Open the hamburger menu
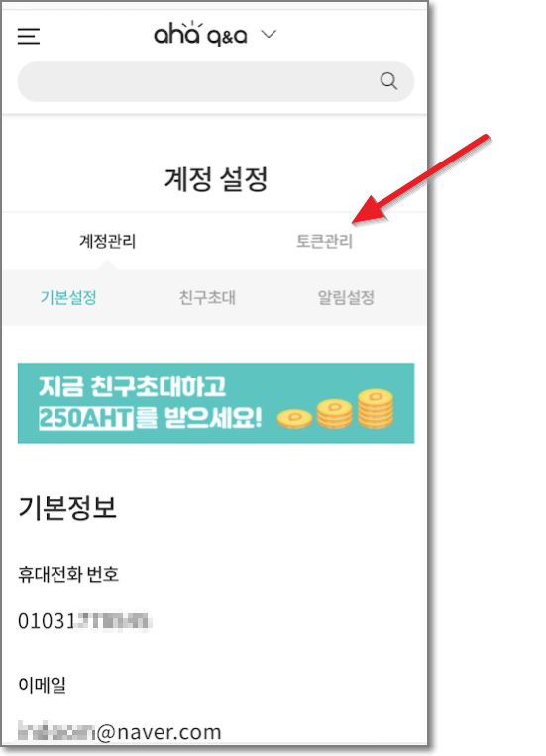 (29, 36)
